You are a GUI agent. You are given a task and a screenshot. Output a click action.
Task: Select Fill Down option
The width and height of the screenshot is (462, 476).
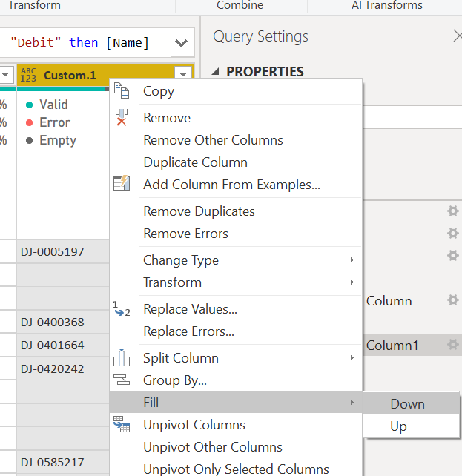407,404
